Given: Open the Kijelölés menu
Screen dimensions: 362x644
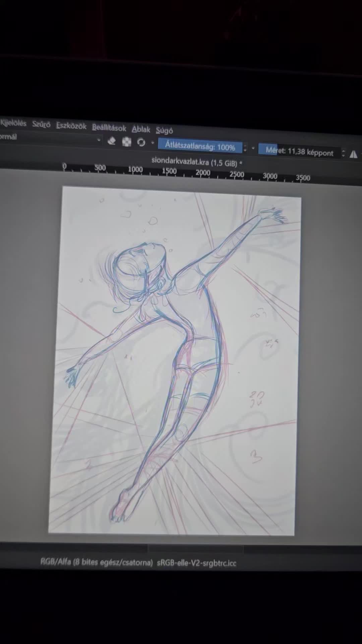Looking at the screenshot, I should click(13, 123).
